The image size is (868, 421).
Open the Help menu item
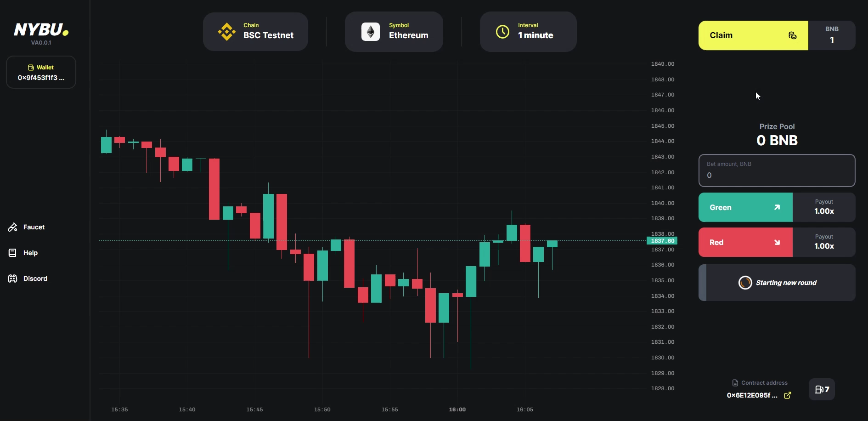tap(30, 253)
